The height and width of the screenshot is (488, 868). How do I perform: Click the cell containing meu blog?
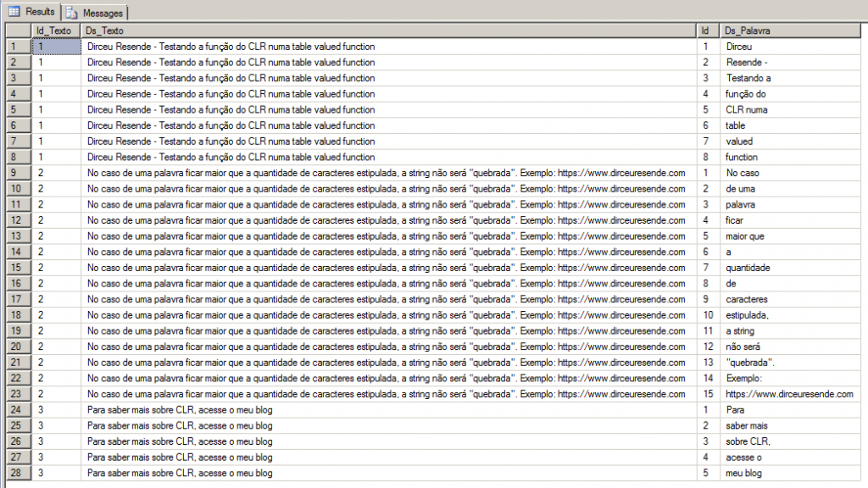788,474
